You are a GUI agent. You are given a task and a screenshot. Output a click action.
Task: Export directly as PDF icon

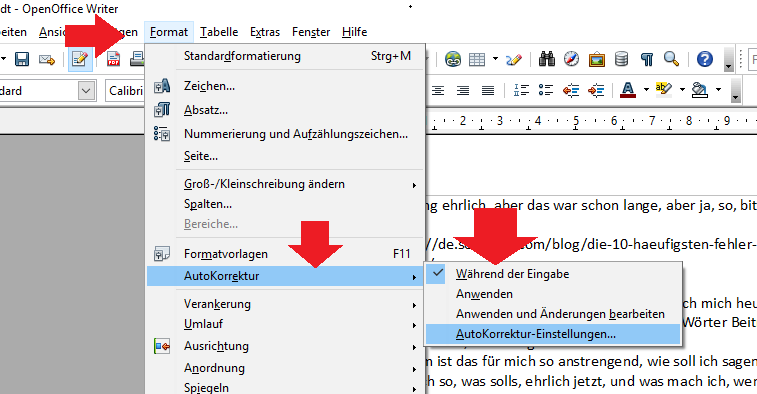pos(113,59)
